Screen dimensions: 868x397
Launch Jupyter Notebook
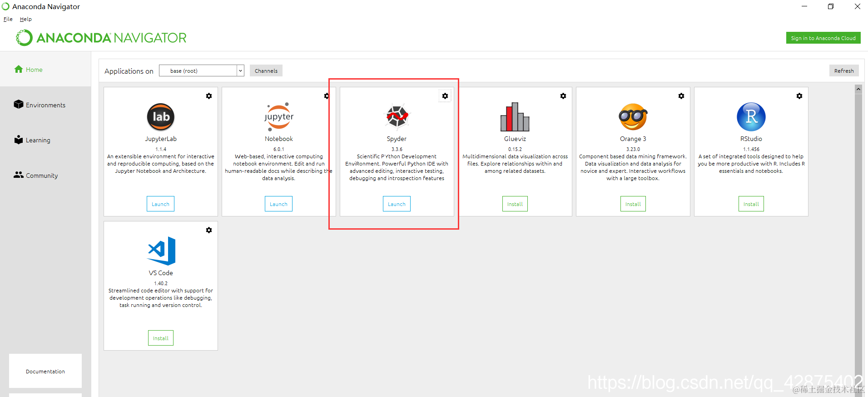tap(278, 204)
